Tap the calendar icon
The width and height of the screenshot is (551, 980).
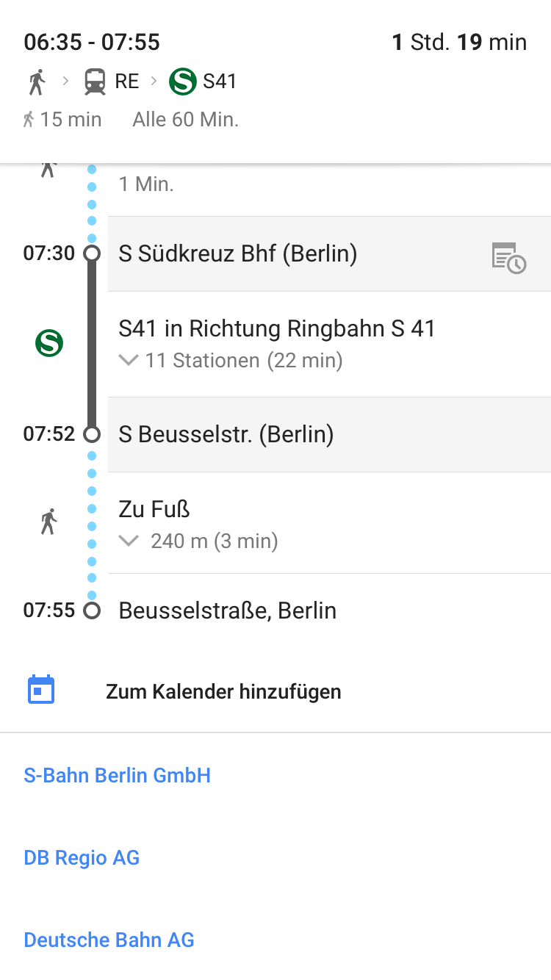click(x=41, y=690)
